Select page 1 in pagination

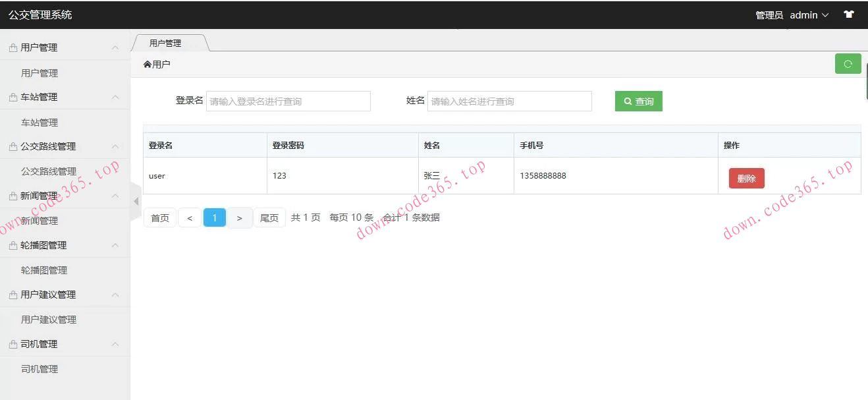[215, 217]
